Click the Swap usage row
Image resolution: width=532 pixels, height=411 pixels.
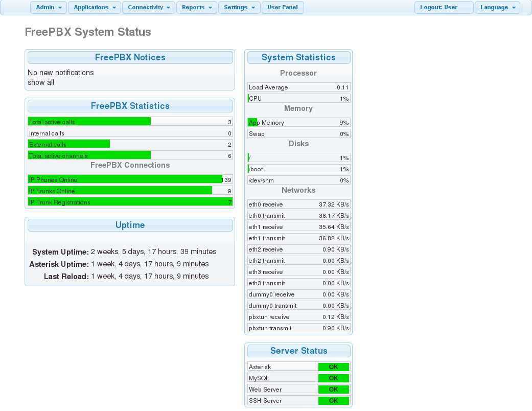click(298, 134)
